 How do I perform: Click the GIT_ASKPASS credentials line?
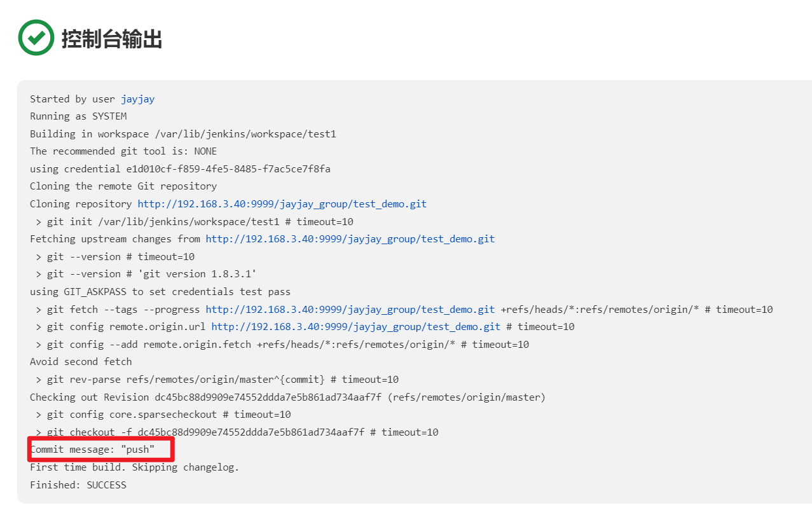pos(160,292)
